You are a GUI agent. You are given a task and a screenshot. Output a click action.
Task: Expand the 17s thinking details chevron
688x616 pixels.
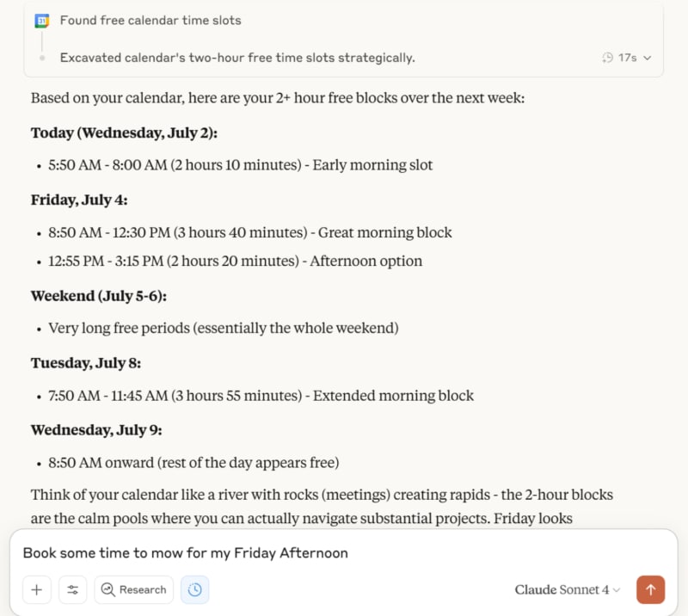tap(648, 58)
